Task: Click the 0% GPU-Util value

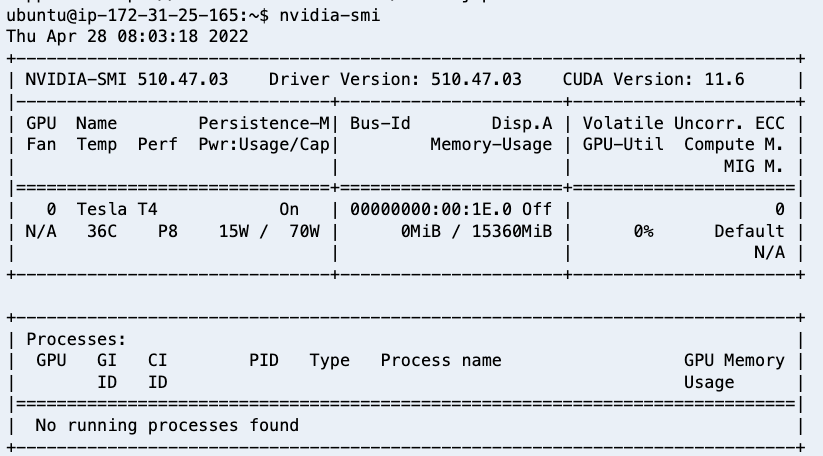Action: click(643, 231)
